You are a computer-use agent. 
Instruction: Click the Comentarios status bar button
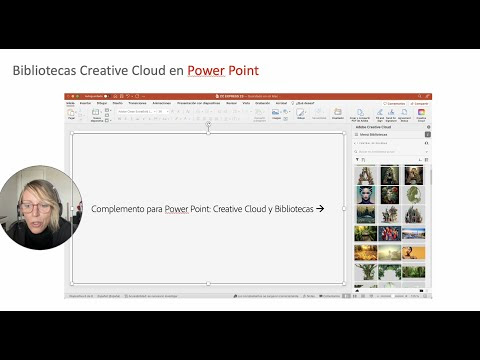point(330,296)
